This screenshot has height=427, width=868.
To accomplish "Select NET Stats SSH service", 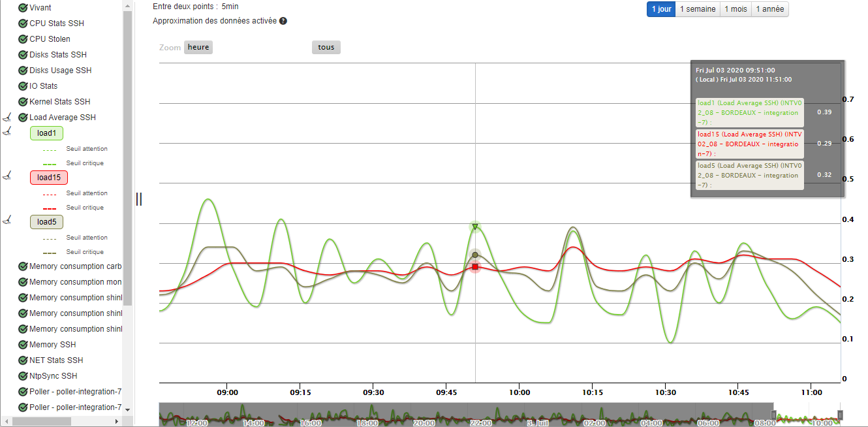I will [x=56, y=360].
